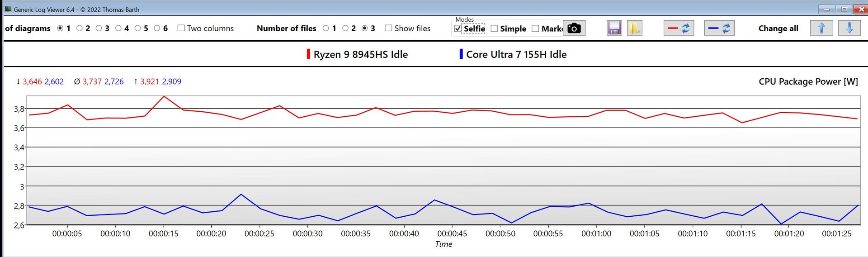This screenshot has width=868, height=257.
Task: Click the Core Ultra 7 155H Idle legend
Action: coord(516,54)
